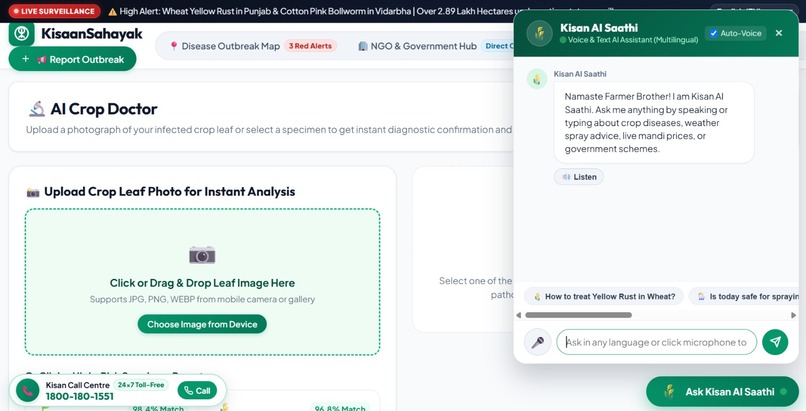Click the left arrow of suggestions scrollbar
The image size is (806, 411).
(518, 315)
